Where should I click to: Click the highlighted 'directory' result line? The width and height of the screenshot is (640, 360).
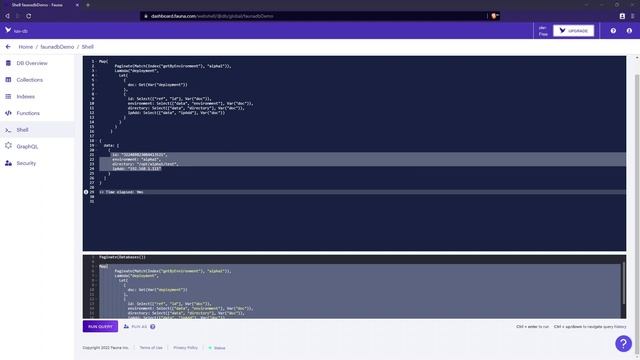(145, 164)
